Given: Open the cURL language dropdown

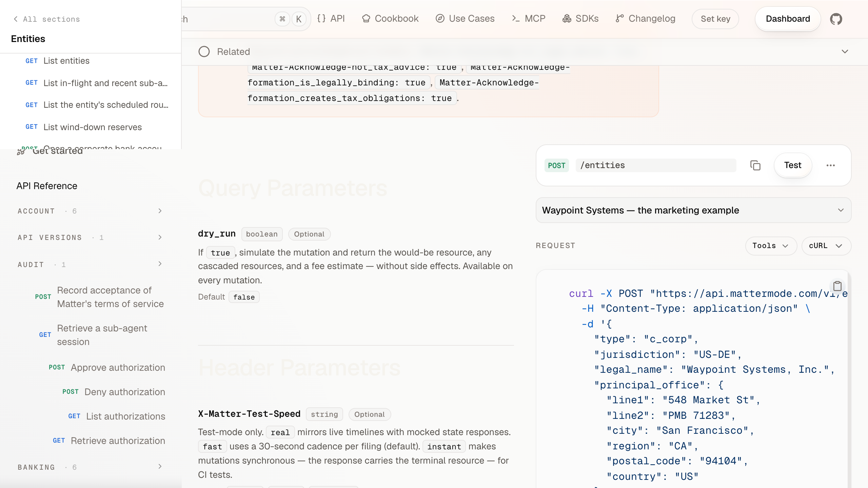Looking at the screenshot, I should (x=826, y=246).
